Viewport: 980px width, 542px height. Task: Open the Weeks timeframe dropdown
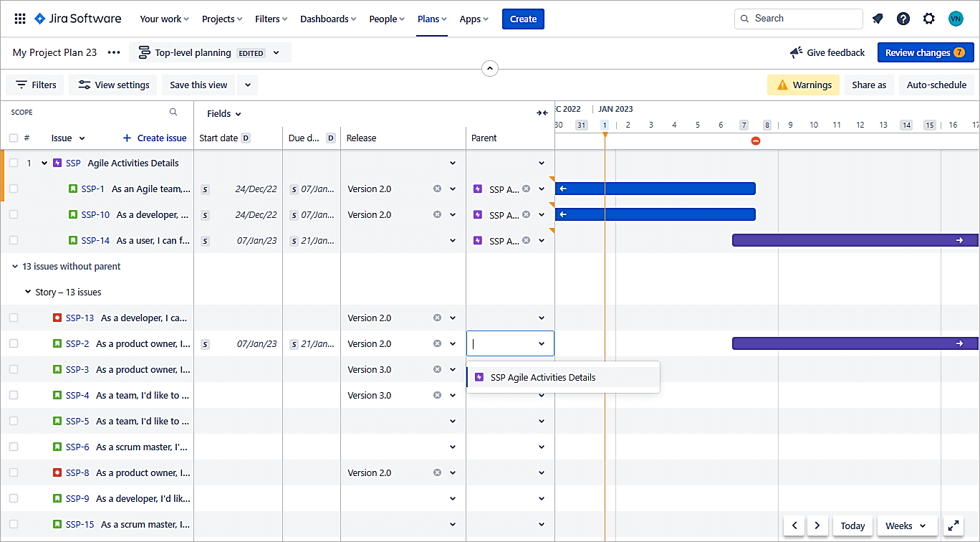pyautogui.click(x=906, y=526)
